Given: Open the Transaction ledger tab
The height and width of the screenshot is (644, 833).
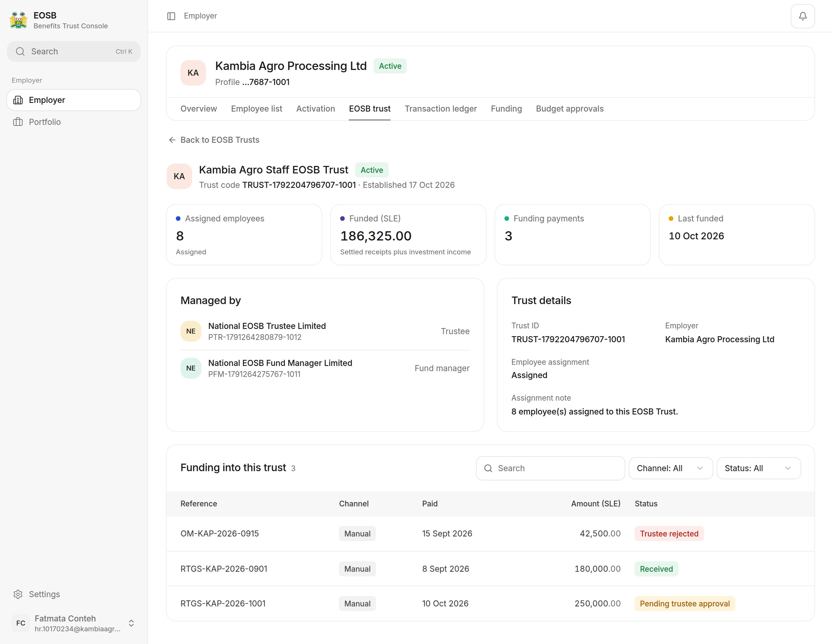Looking at the screenshot, I should pyautogui.click(x=441, y=109).
